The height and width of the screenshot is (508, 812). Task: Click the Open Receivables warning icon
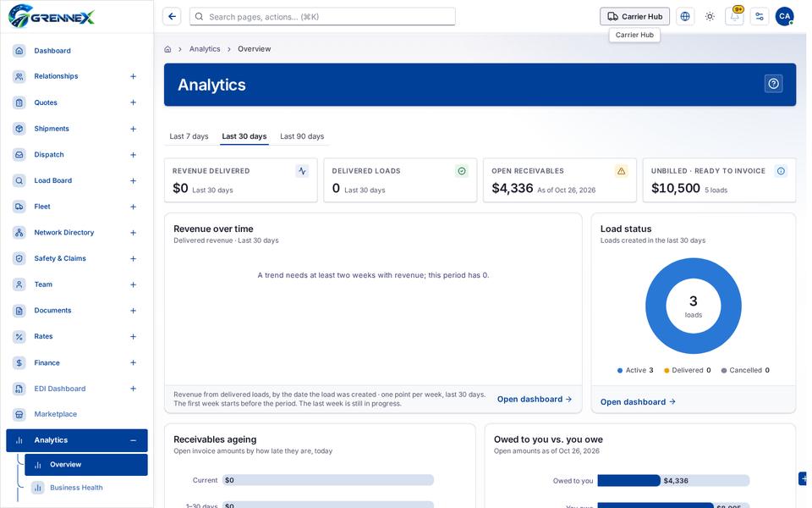click(622, 171)
